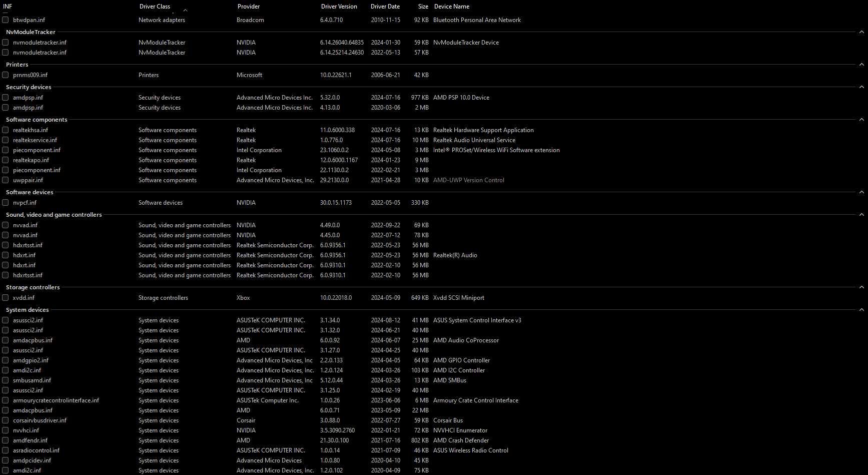Click the amdgpio2.inf file name
This screenshot has height=475, width=868.
(x=31, y=360)
